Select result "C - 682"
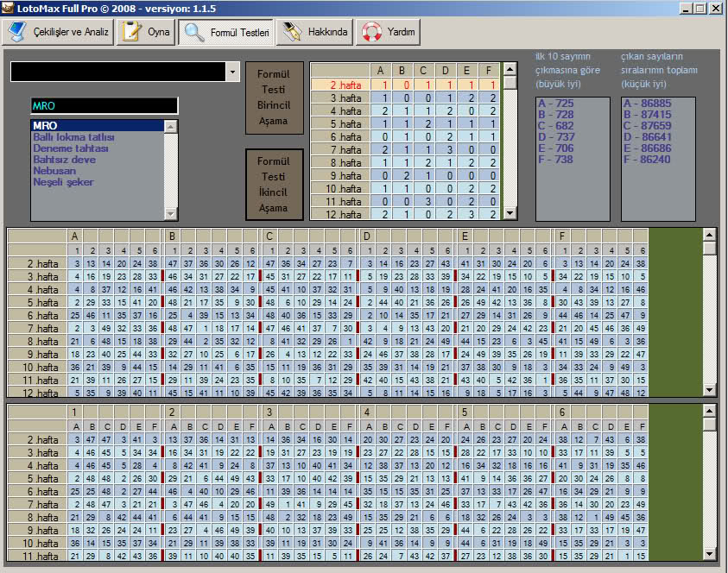The height and width of the screenshot is (573, 728). point(556,125)
